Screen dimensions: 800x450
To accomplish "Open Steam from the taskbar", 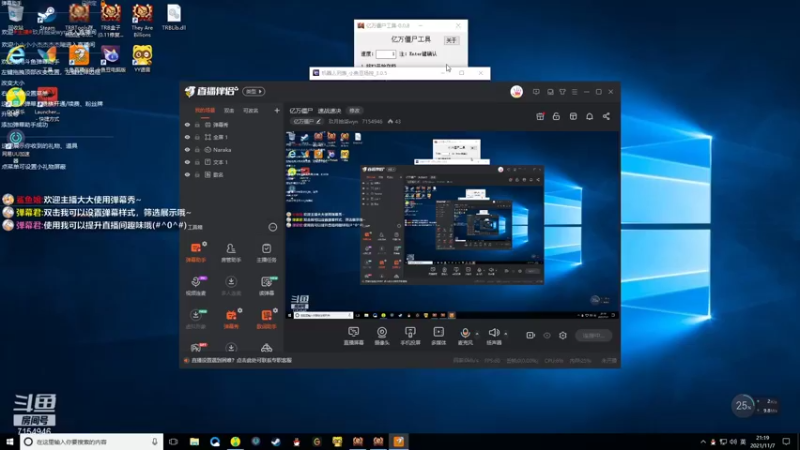I will [276, 441].
